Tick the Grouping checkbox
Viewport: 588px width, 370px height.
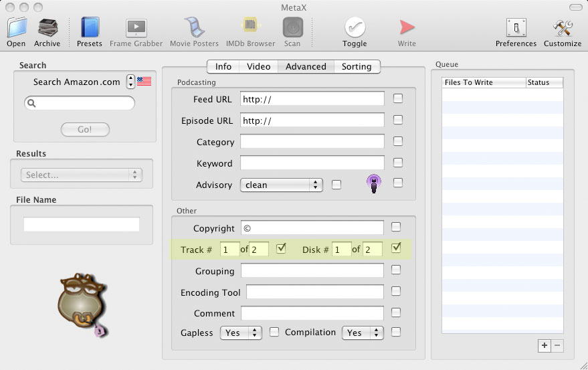click(x=395, y=270)
